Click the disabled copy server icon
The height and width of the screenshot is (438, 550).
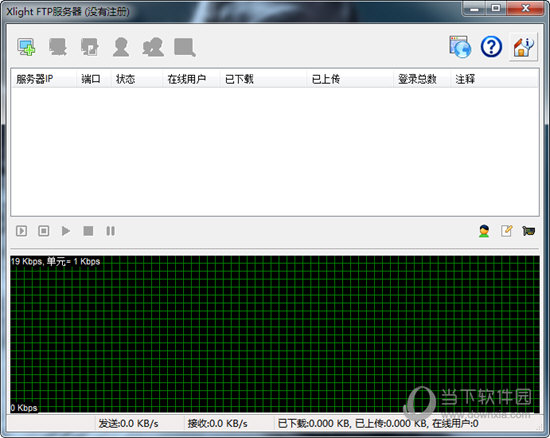[89, 47]
